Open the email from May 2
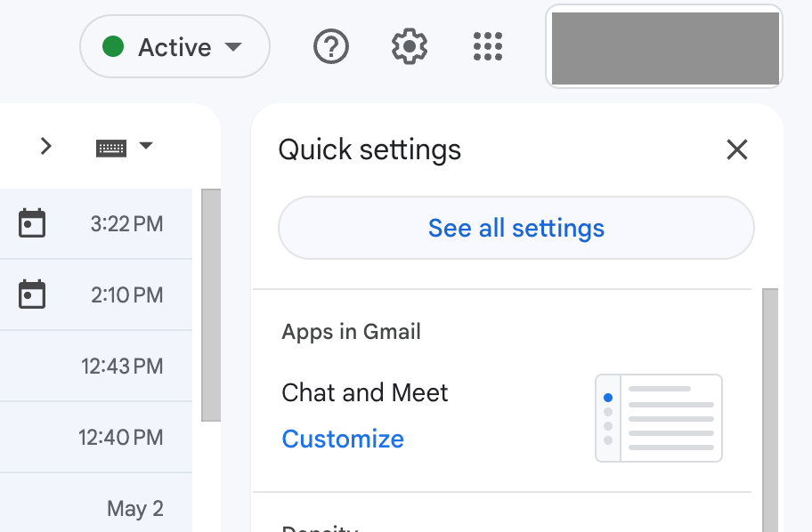This screenshot has height=532, width=812. point(135,508)
